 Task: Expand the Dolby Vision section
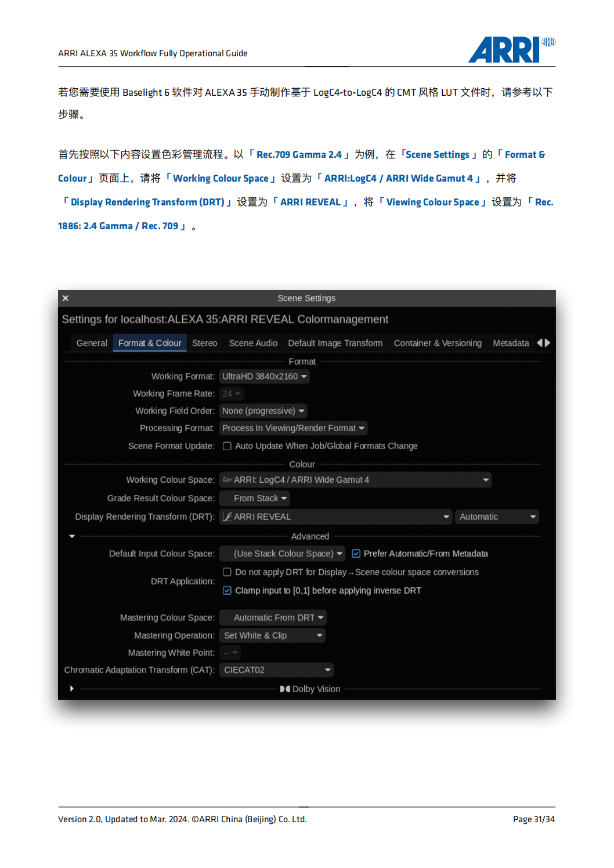[72, 689]
